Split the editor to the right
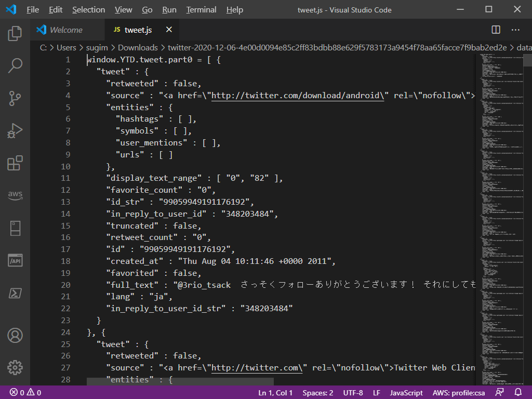The image size is (532, 399). click(496, 30)
